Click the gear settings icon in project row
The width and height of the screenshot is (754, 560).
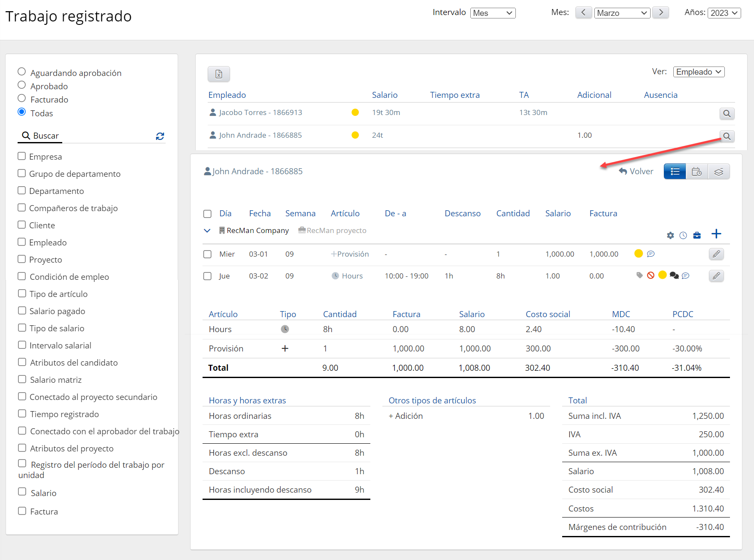670,235
